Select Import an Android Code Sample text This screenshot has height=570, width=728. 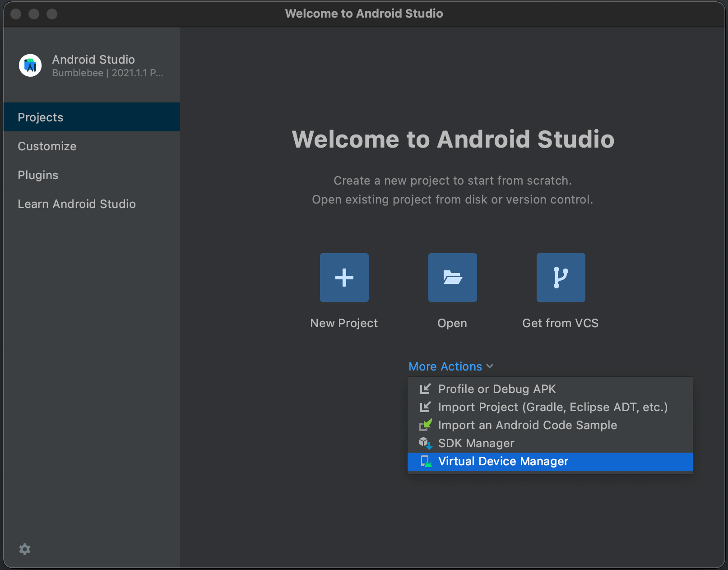point(528,425)
